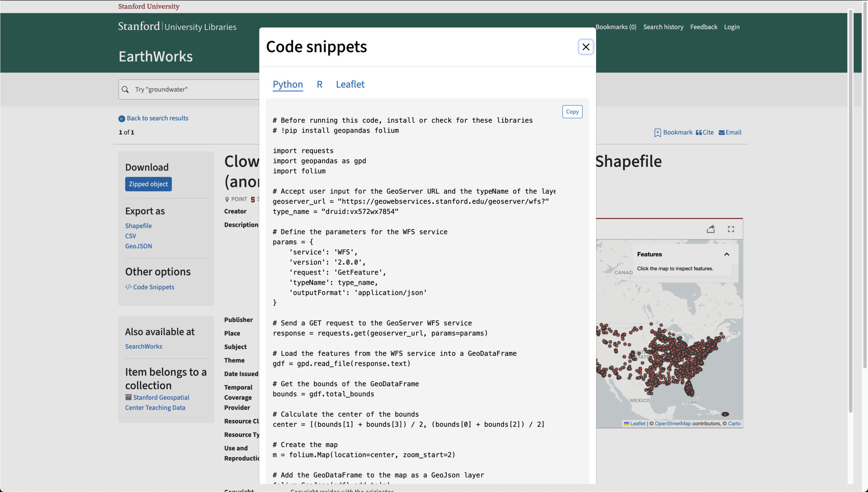Click the search magnifier icon
This screenshot has height=492, width=868.
pos(125,90)
